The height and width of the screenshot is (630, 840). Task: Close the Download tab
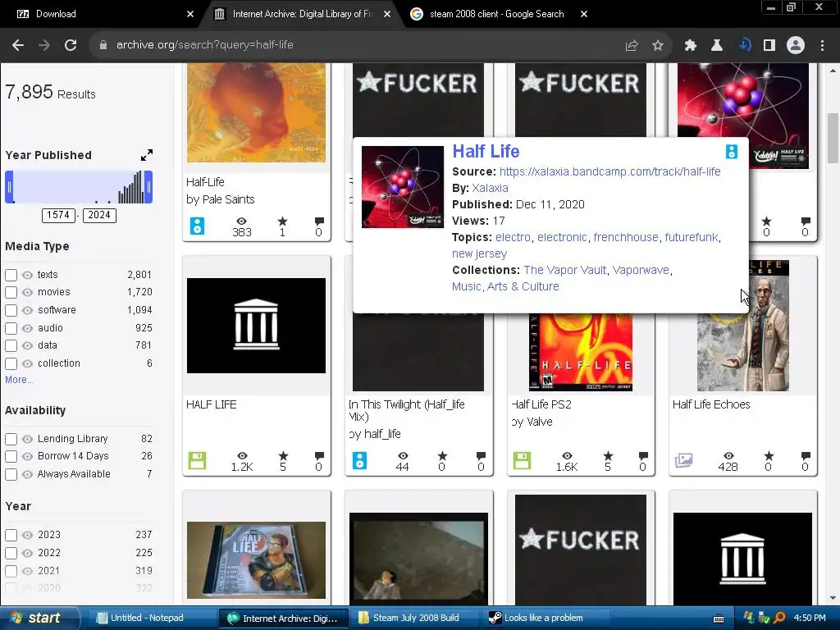point(190,14)
